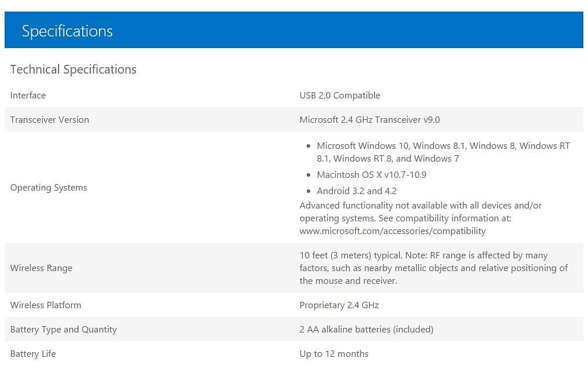This screenshot has height=369, width=588.
Task: Click Microsoft 2.4 GHz Transceiver v9.0 text
Action: click(x=369, y=120)
